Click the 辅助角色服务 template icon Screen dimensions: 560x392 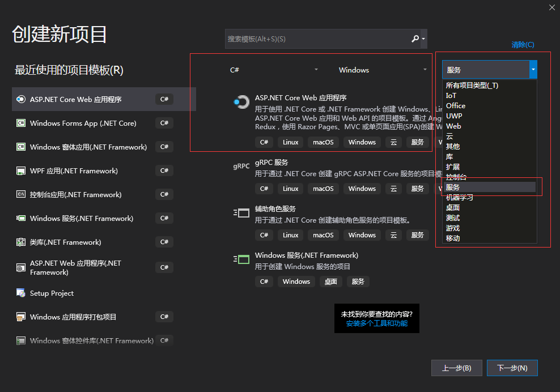pyautogui.click(x=241, y=213)
